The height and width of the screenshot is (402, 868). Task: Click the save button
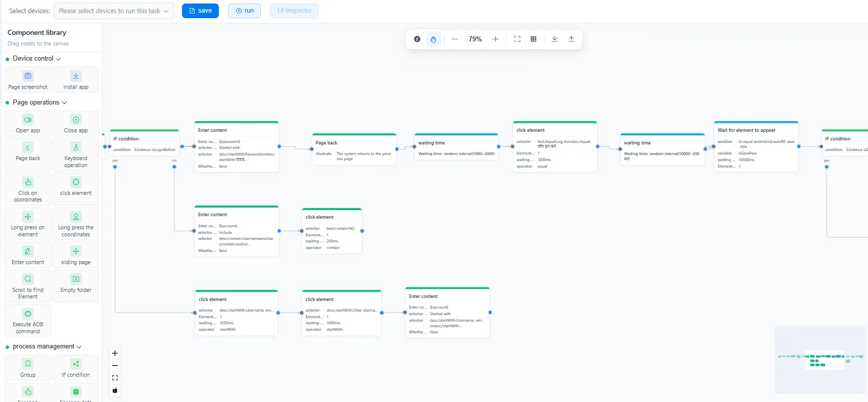[200, 11]
